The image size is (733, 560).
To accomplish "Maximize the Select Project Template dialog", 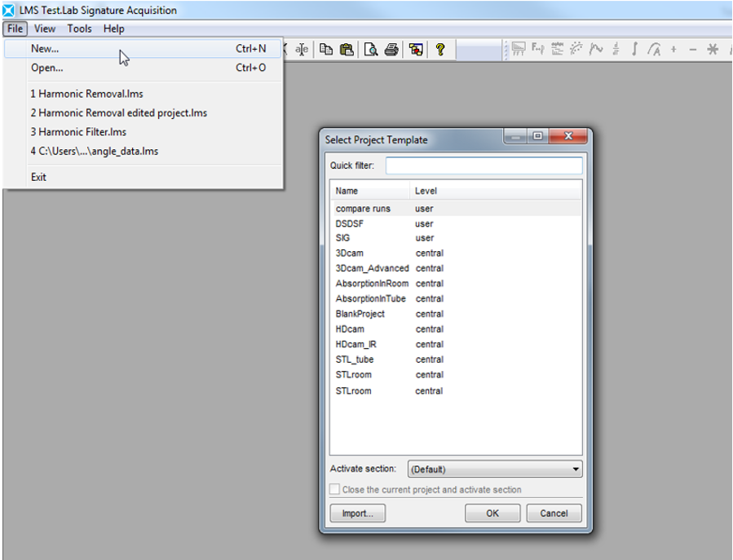I will click(x=537, y=136).
